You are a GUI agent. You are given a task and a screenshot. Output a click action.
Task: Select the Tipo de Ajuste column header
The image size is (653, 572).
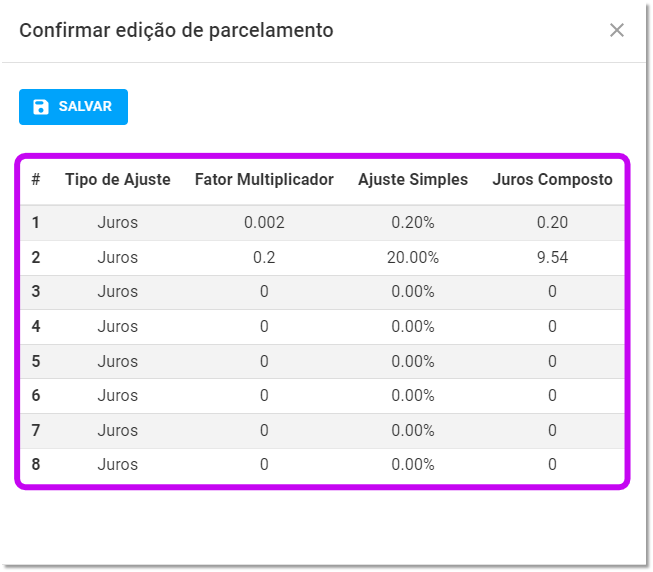[118, 180]
